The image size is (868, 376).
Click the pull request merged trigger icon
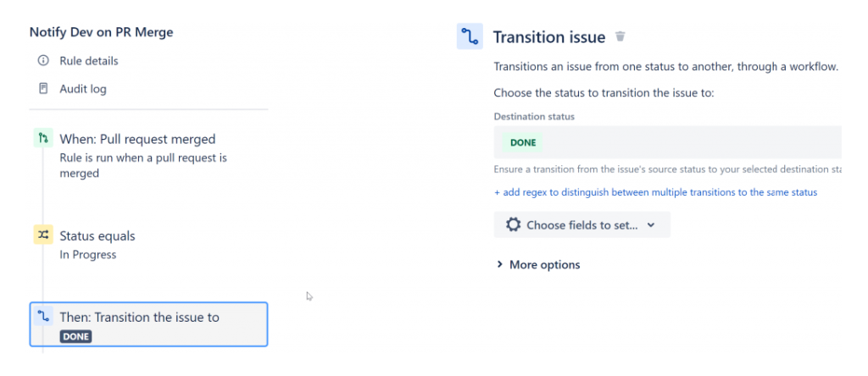click(x=43, y=138)
